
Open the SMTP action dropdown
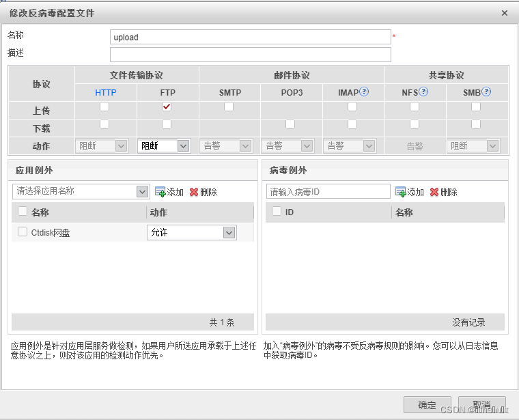coord(226,146)
